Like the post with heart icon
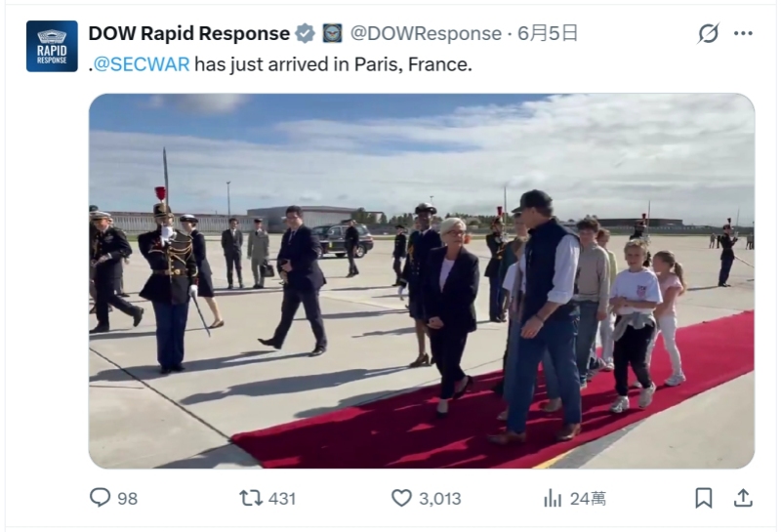Screen dimensions: 781x532 [401, 498]
